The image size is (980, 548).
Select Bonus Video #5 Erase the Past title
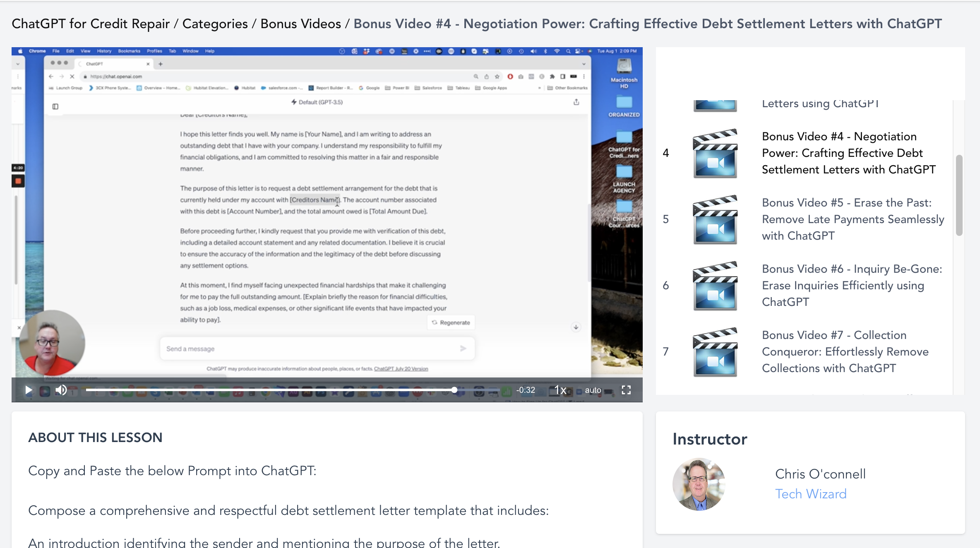pyautogui.click(x=853, y=219)
